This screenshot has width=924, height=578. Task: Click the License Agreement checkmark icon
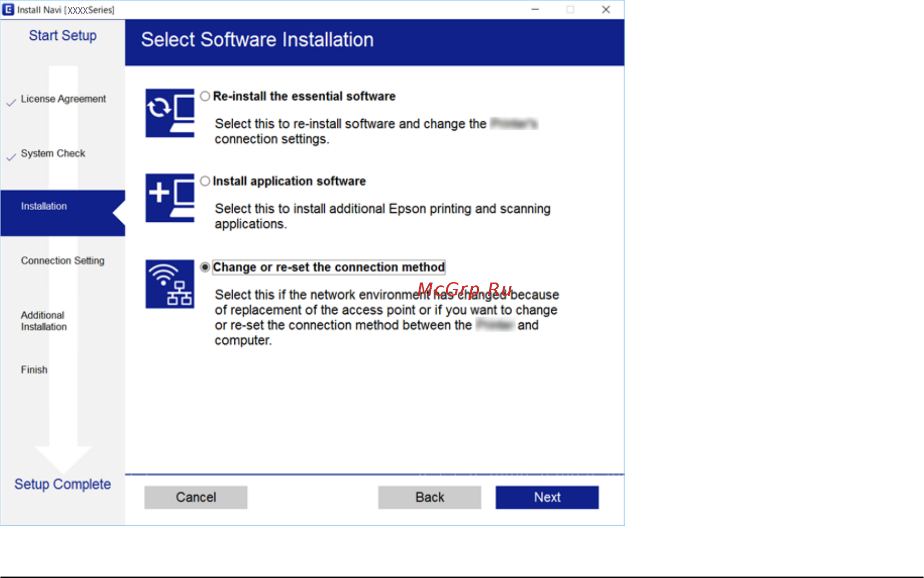11,102
